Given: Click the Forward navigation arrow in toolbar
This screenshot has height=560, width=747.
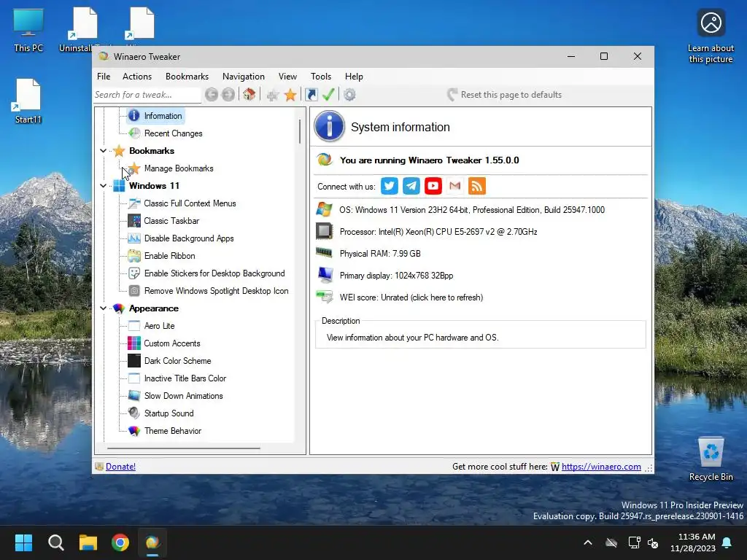Looking at the screenshot, I should 228,95.
